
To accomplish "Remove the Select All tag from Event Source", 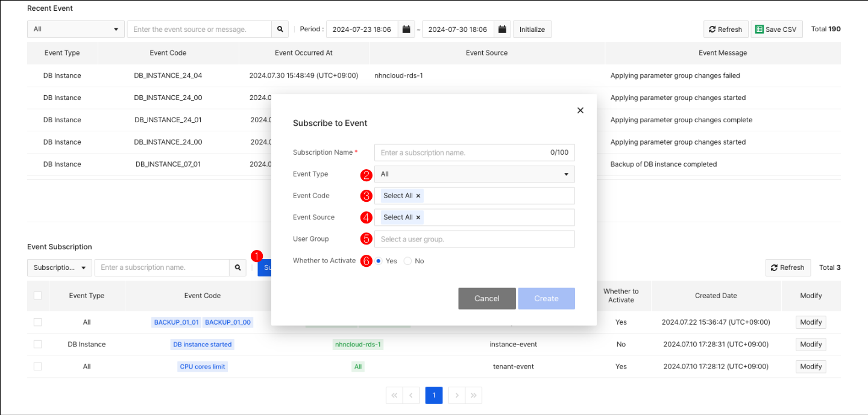I will point(418,217).
